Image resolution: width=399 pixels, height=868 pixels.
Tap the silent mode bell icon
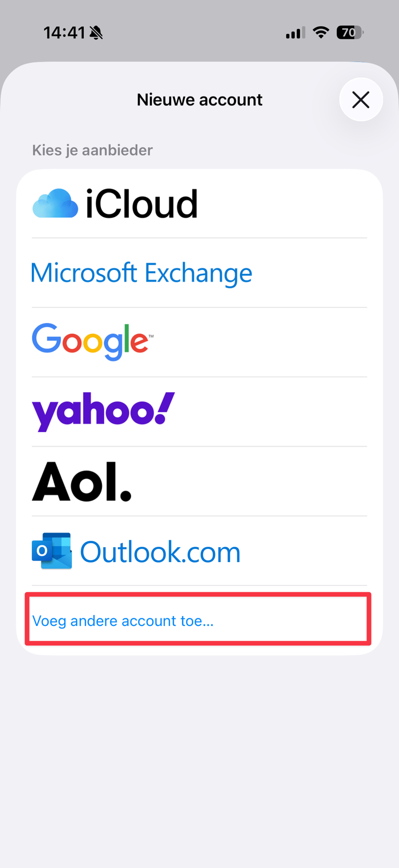coord(96,33)
